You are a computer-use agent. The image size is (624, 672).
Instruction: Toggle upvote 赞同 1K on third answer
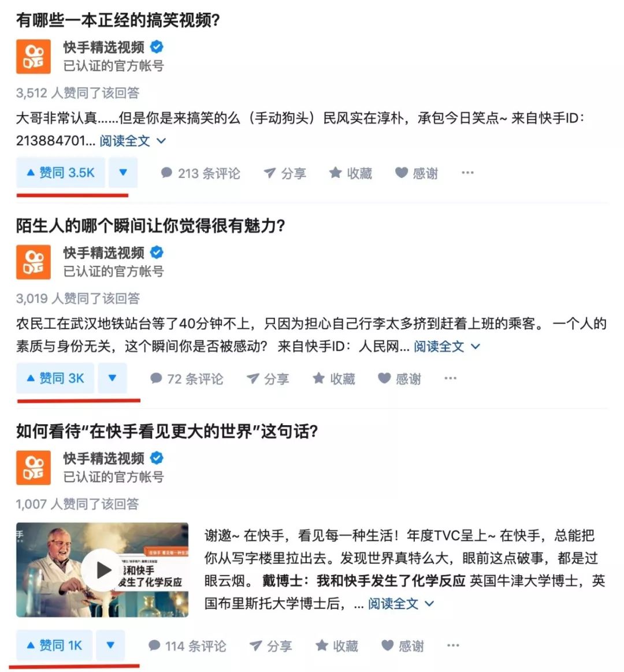click(x=54, y=645)
